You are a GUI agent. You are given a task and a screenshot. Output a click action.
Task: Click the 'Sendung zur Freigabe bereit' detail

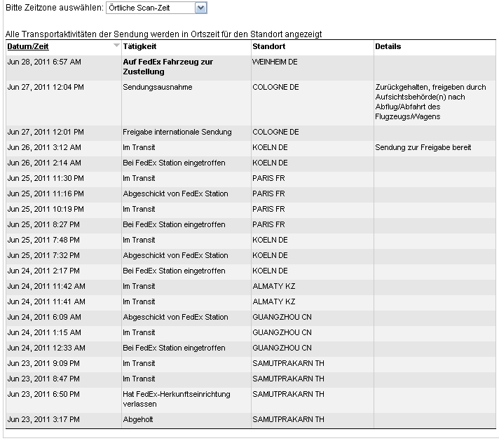click(423, 147)
